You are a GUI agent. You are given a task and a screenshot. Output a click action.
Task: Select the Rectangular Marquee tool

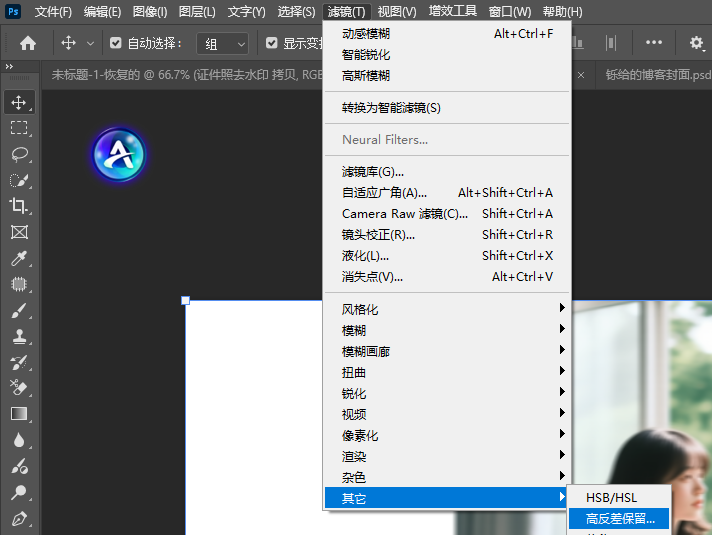[x=19, y=128]
